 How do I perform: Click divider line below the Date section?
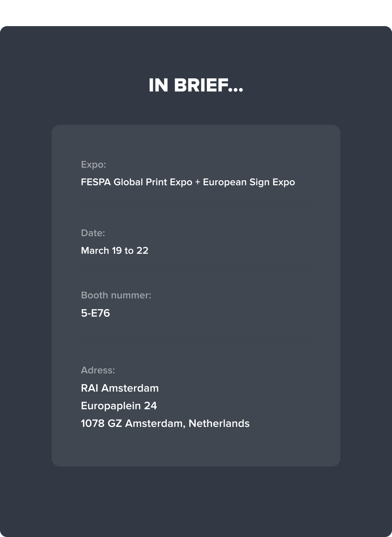point(196,271)
